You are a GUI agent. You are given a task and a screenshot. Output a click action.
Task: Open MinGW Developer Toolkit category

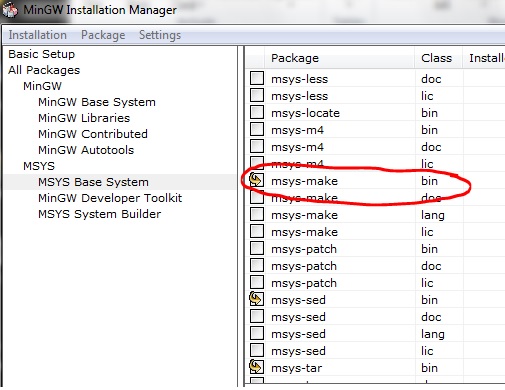click(110, 198)
